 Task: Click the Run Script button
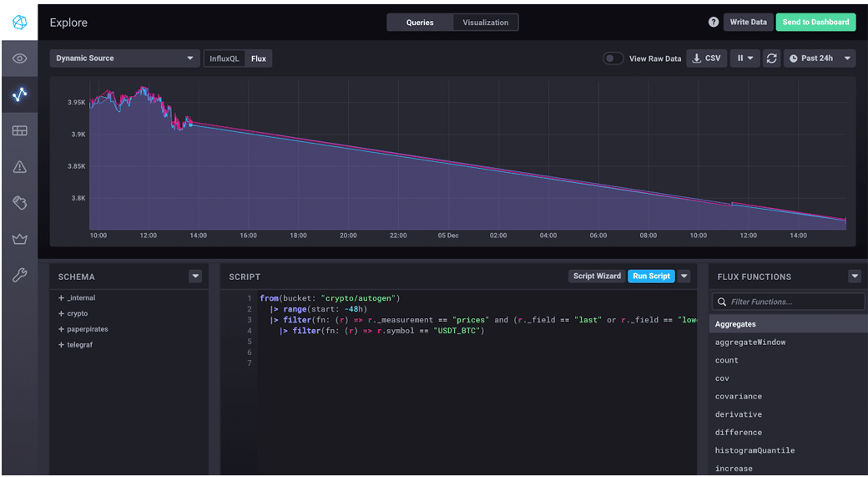[x=651, y=277]
